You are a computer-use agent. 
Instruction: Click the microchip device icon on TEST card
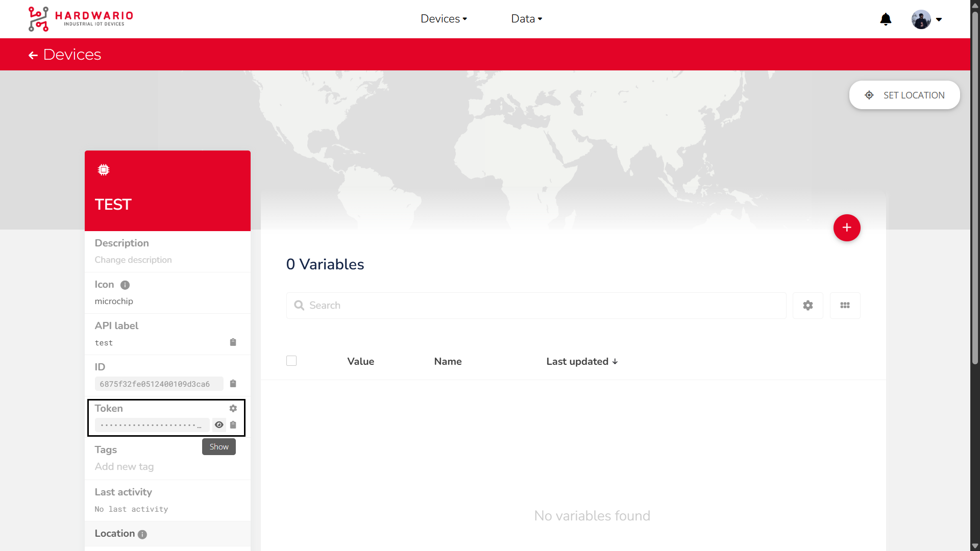coord(104,170)
